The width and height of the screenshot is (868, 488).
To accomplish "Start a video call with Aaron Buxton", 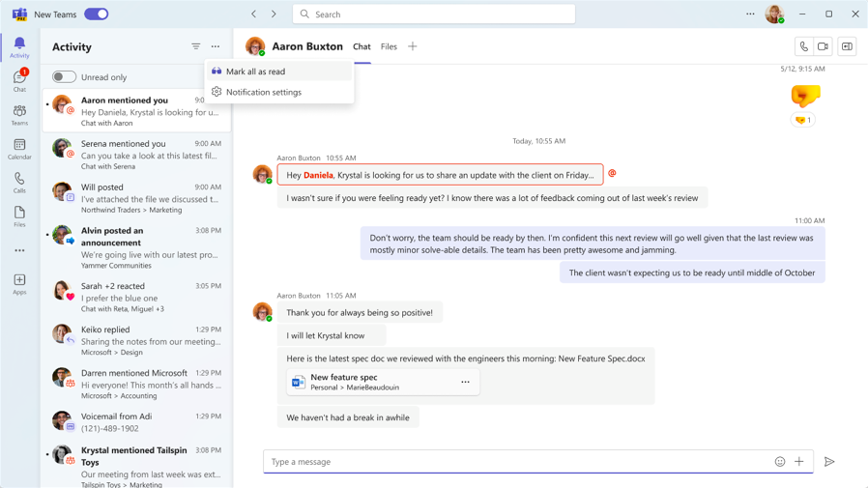I will 824,46.
